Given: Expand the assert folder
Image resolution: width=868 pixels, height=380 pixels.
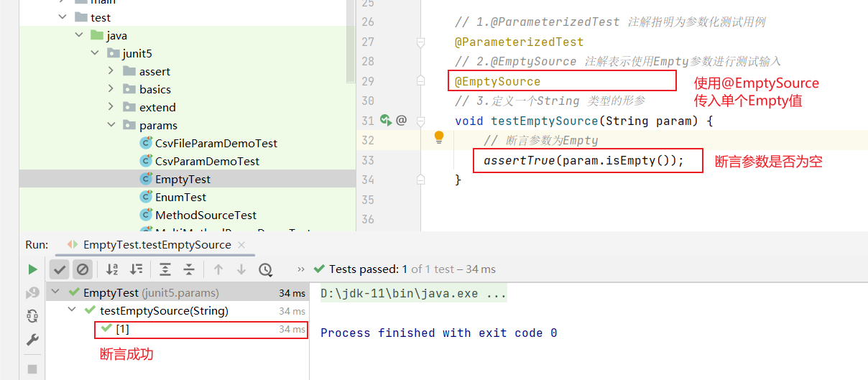Looking at the screenshot, I should (x=111, y=71).
